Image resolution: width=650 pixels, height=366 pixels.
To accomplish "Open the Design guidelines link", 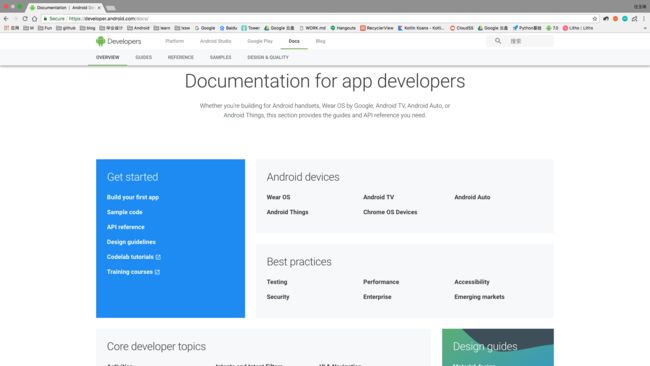I will (x=131, y=242).
